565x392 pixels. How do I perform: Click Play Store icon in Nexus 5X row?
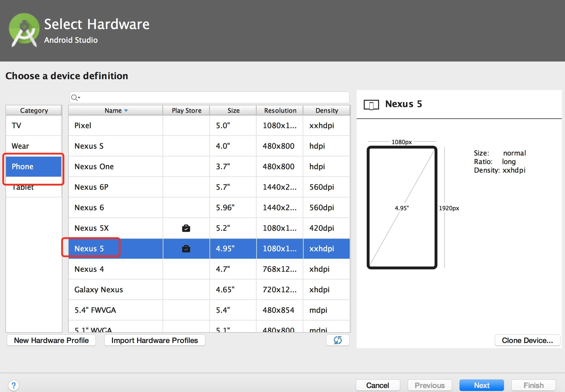(x=186, y=228)
